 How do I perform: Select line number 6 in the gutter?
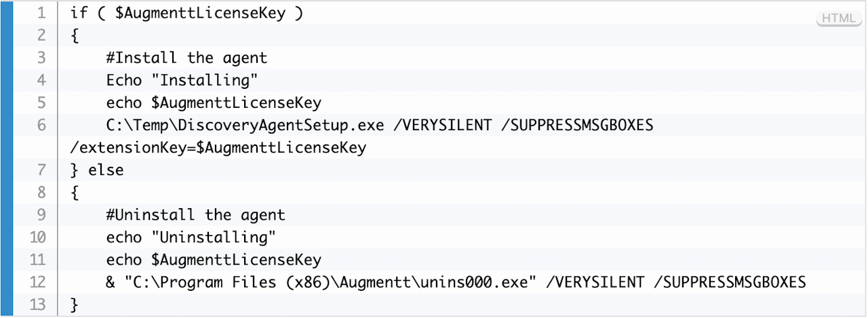42,125
